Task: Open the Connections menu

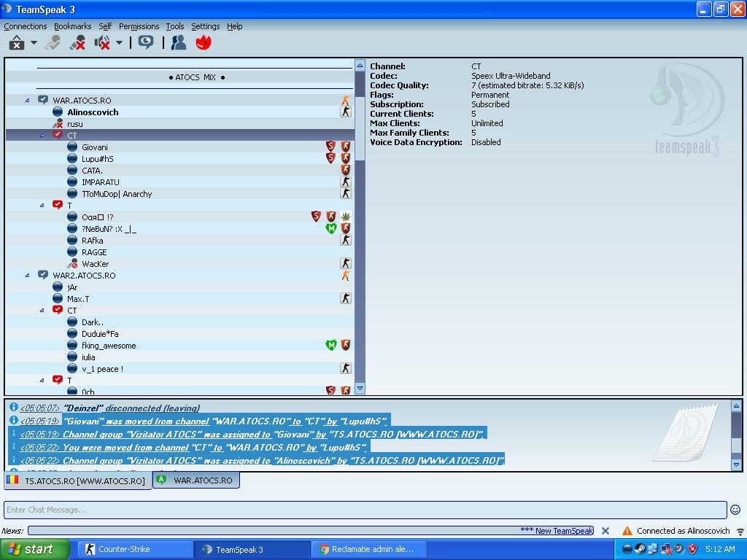Action: pyautogui.click(x=26, y=26)
